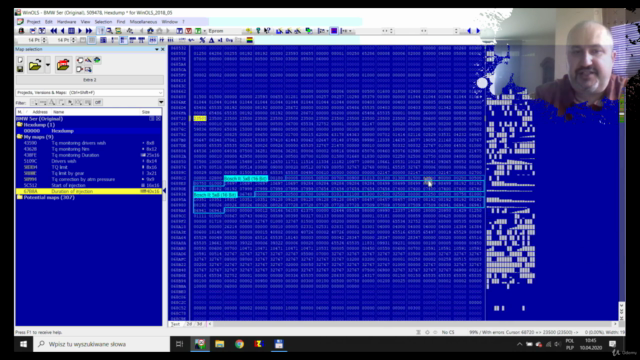The image size is (640, 360).
Task: Open the dropdown arrow beside open folder
Action: 48,65
